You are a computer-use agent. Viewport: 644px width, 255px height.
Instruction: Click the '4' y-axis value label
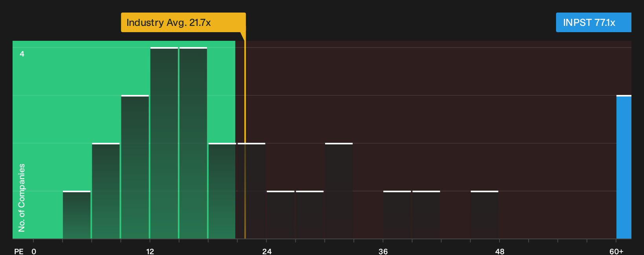click(x=22, y=54)
